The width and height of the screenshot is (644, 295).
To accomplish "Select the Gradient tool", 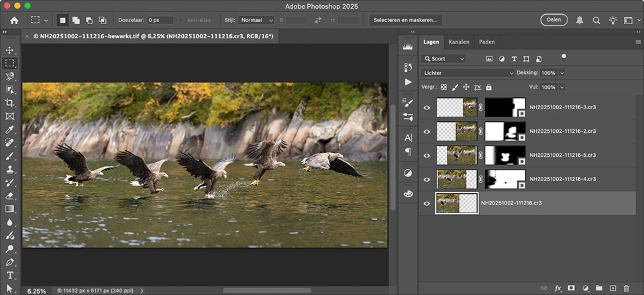I will pos(9,209).
